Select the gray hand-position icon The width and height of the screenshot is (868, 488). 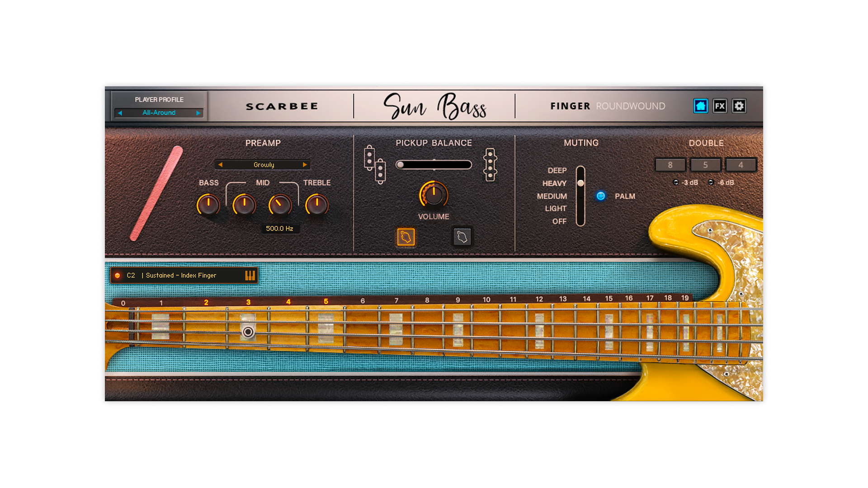[462, 237]
